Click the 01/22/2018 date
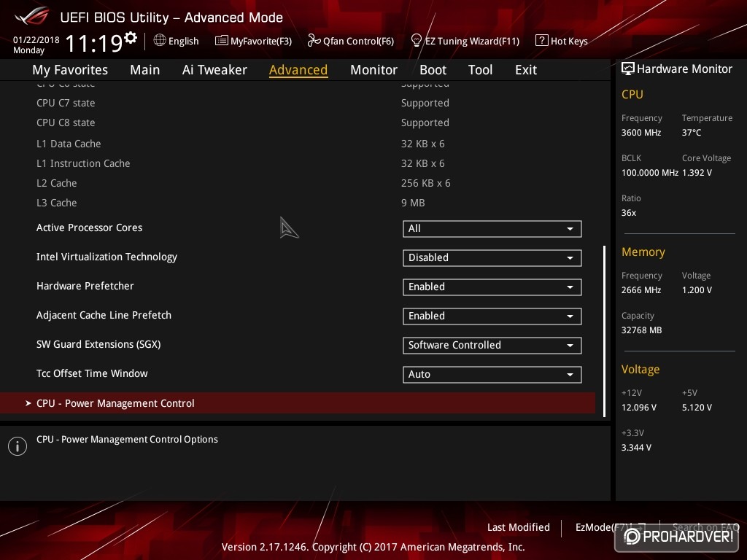 (36, 40)
